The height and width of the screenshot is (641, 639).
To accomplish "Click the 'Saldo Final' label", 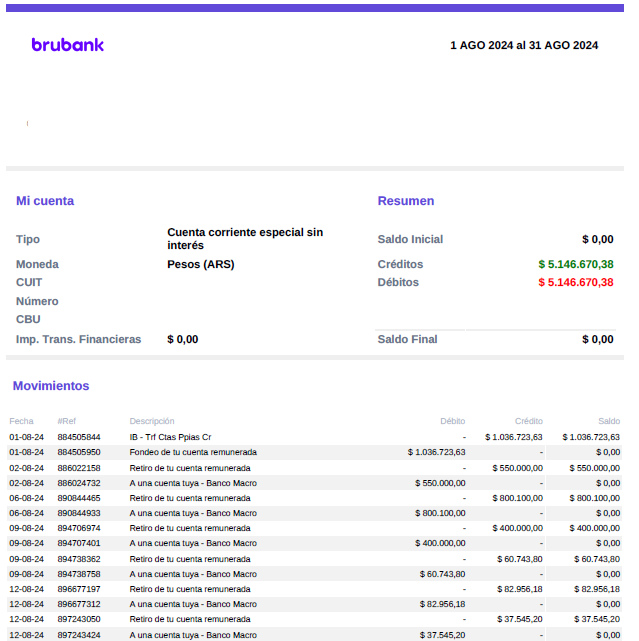I will pyautogui.click(x=408, y=339).
